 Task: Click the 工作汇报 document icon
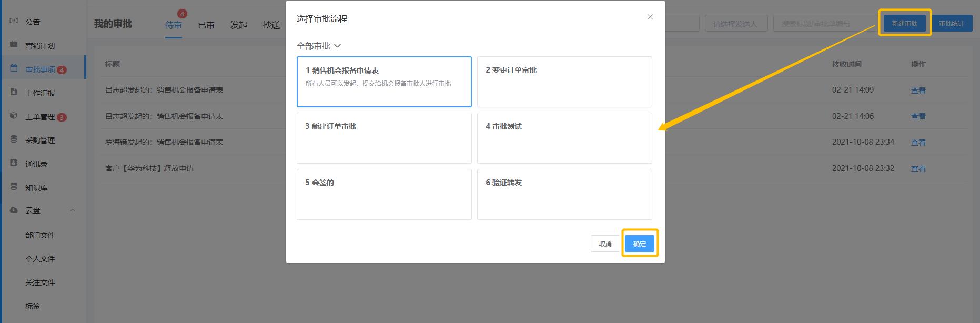pos(14,92)
